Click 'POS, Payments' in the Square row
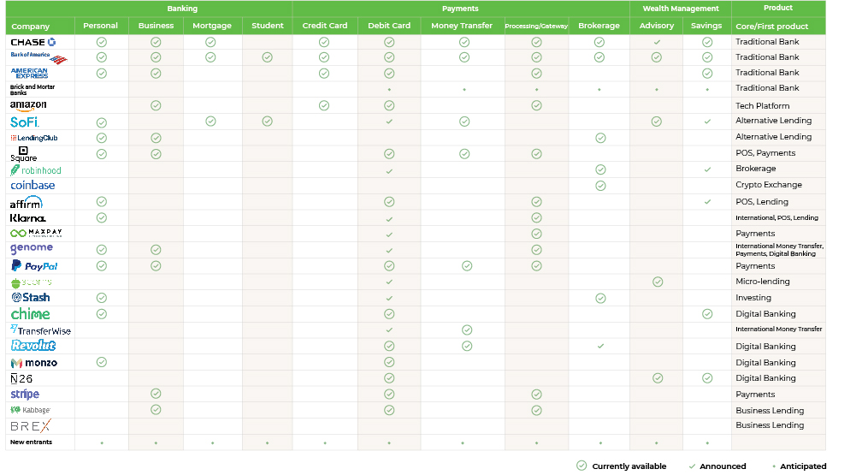 [x=765, y=153]
